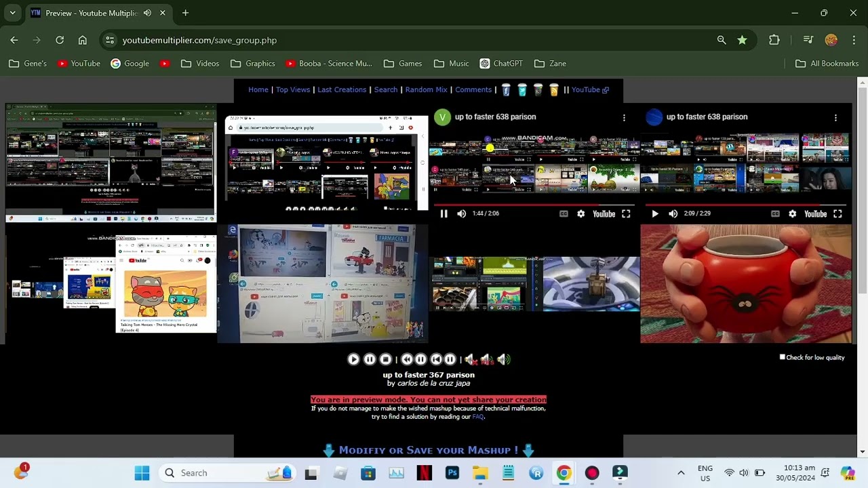This screenshot has height=488, width=868.
Task: Open the Google bookmark
Action: [130, 64]
